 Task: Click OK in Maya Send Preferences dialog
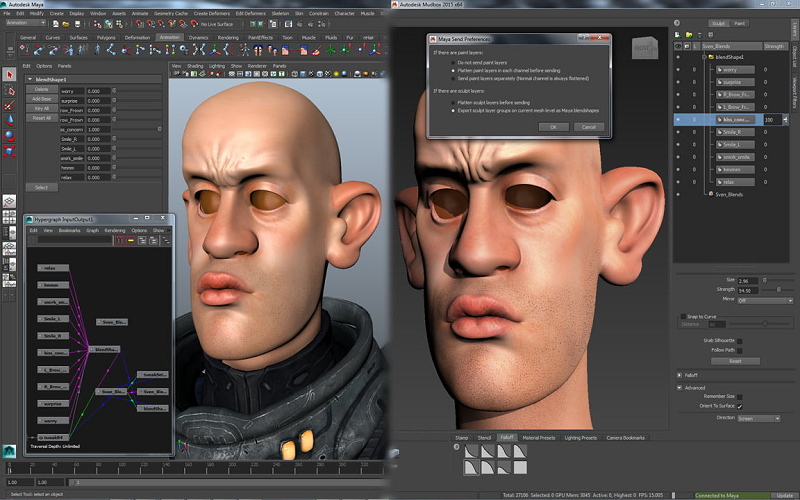click(552, 127)
